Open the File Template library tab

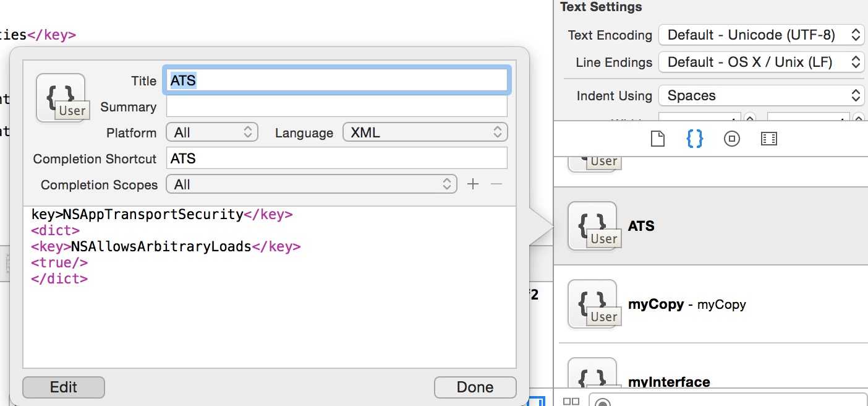pyautogui.click(x=658, y=139)
